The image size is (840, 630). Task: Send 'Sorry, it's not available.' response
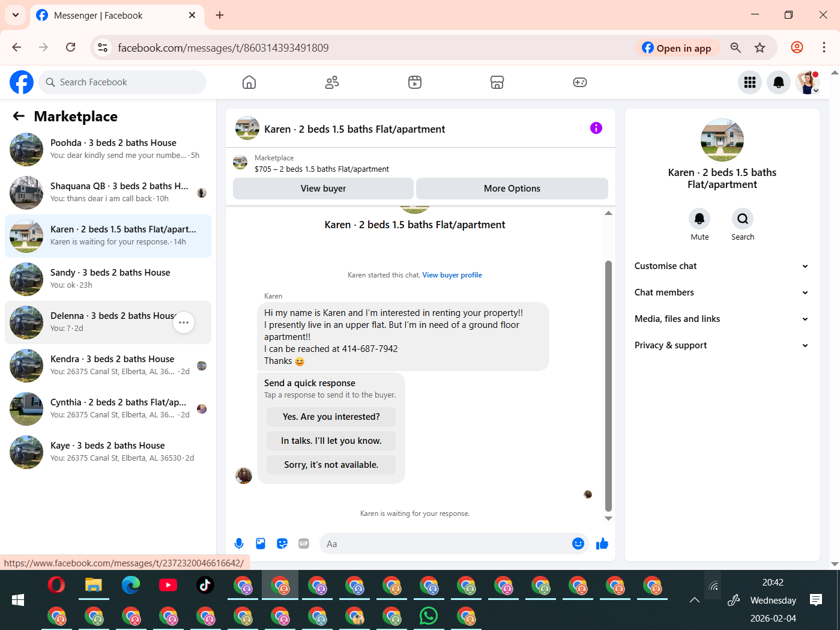coord(331,465)
